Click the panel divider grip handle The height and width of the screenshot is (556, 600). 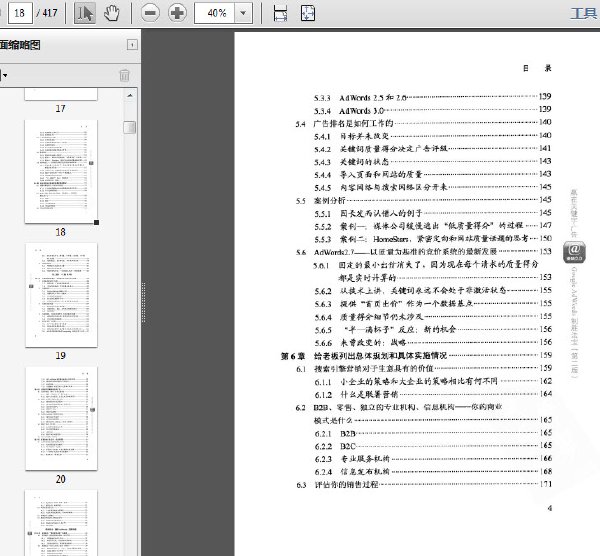(143, 302)
